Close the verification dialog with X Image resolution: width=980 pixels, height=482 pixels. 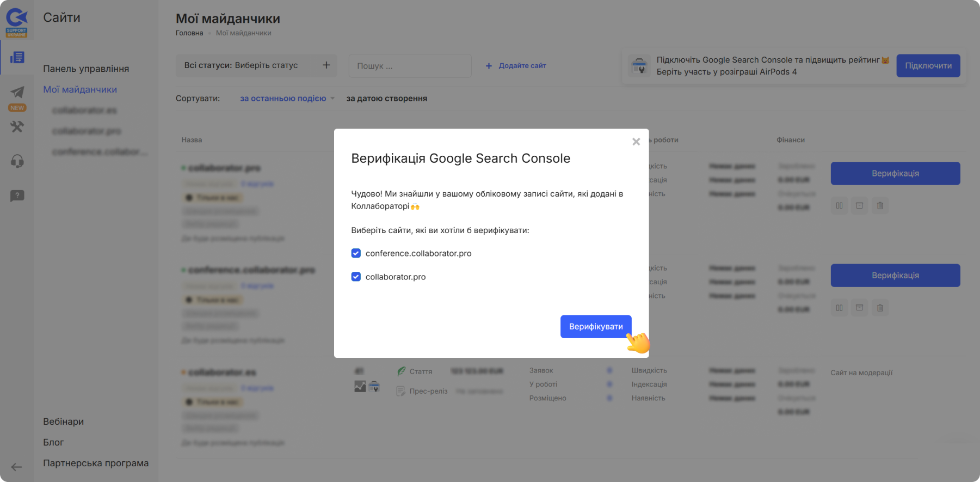[x=636, y=142]
